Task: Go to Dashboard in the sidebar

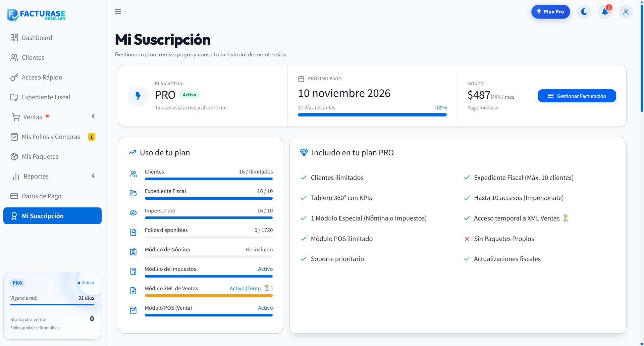Action: coord(52,38)
